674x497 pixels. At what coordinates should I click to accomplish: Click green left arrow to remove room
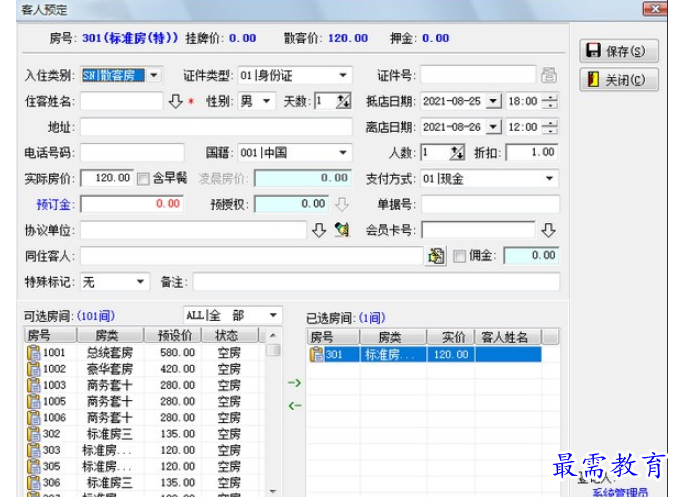294,405
